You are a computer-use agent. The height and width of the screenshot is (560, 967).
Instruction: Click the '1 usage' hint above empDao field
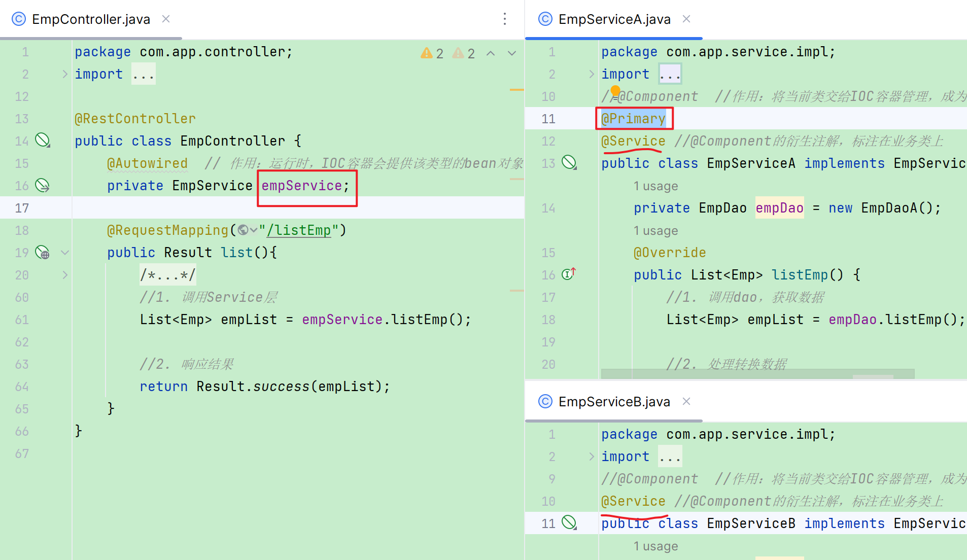(655, 186)
